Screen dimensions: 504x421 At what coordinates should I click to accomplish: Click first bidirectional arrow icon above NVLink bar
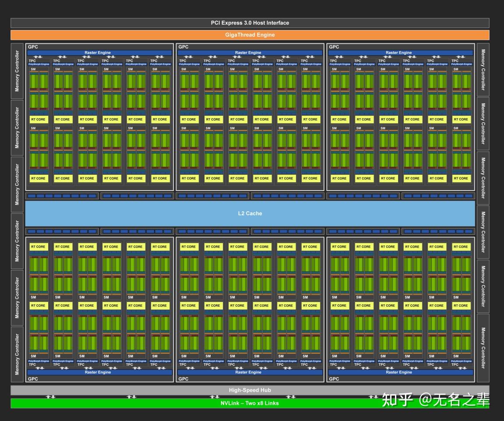[50, 397]
